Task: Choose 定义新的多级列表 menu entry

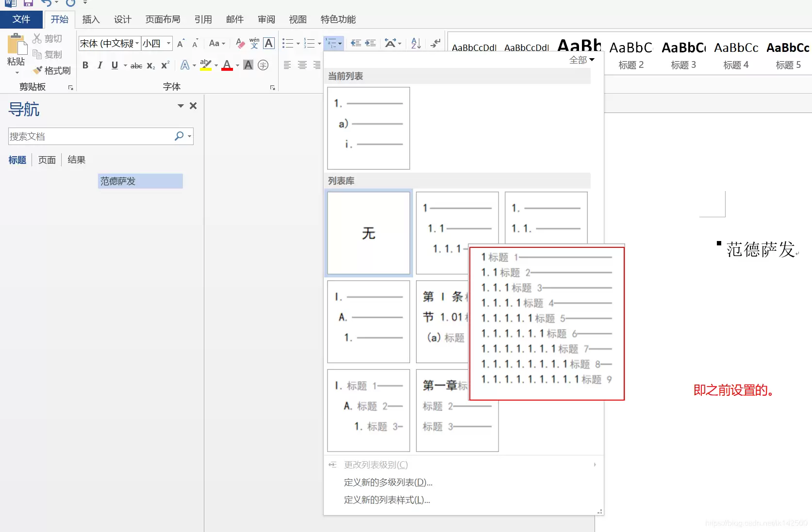Action: [x=388, y=482]
